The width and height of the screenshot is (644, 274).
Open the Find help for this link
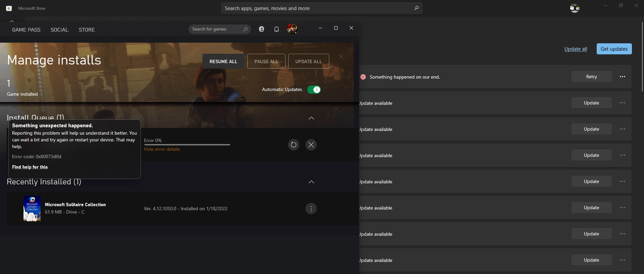point(30,167)
